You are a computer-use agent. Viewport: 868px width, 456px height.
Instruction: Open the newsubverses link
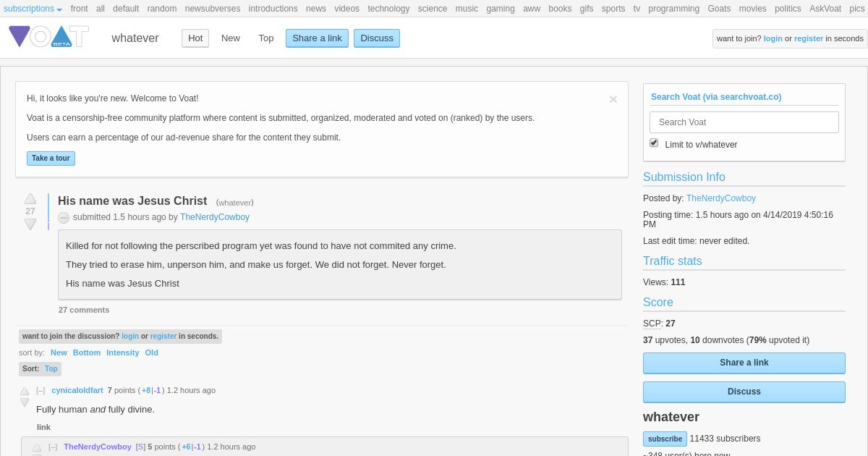pyautogui.click(x=213, y=9)
